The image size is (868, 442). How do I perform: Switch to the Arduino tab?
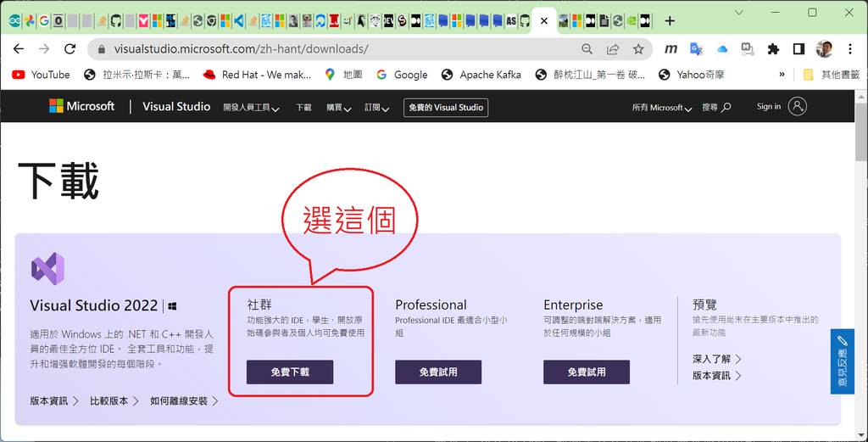(x=15, y=21)
